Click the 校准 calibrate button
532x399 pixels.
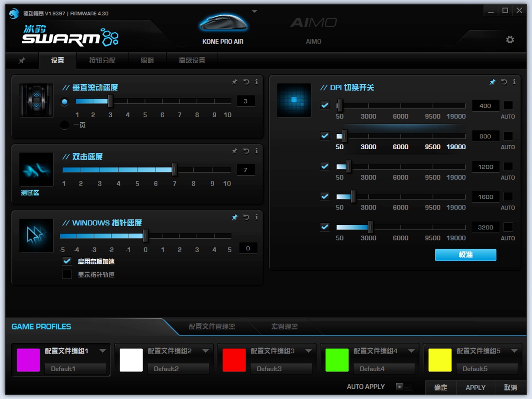coord(465,255)
